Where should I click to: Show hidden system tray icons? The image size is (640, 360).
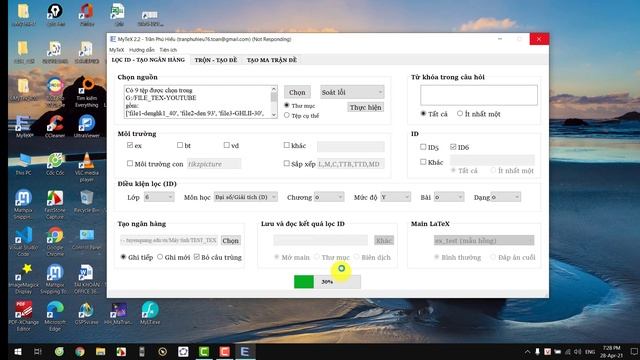click(x=527, y=351)
